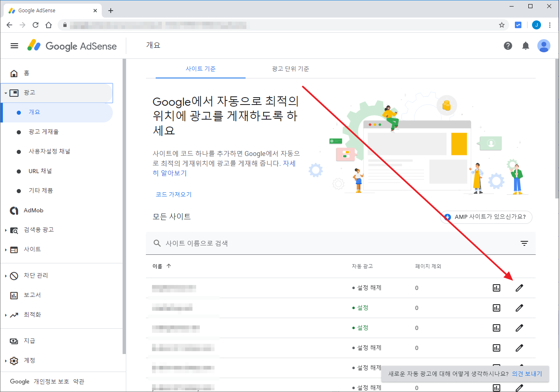Open the hamburger main menu
Image resolution: width=559 pixels, height=392 pixels.
(x=14, y=46)
